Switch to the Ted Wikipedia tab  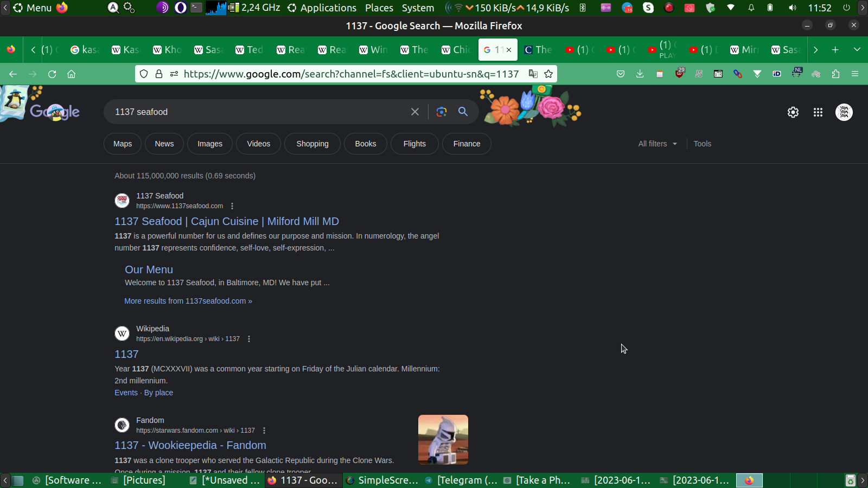(x=251, y=50)
